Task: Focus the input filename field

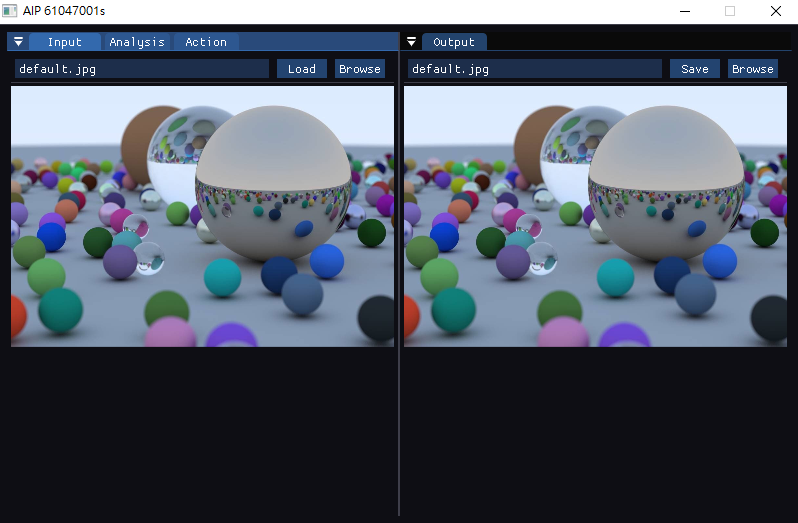Action: [x=142, y=69]
